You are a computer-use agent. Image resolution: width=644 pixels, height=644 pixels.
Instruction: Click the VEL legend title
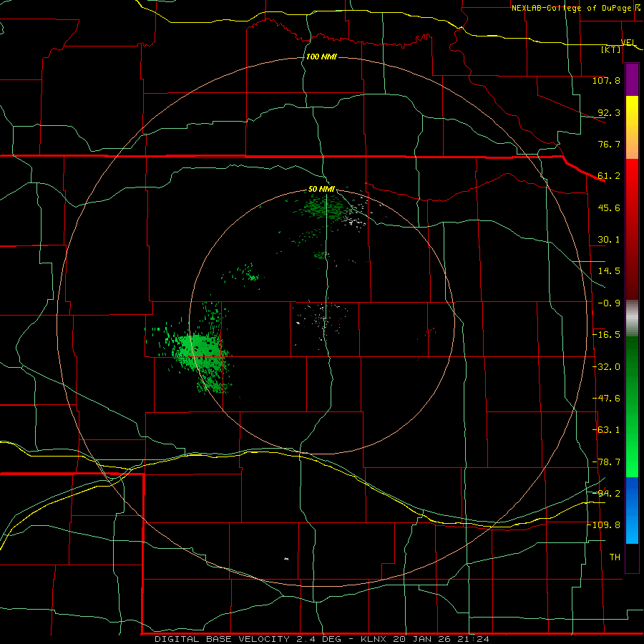pyautogui.click(x=628, y=42)
